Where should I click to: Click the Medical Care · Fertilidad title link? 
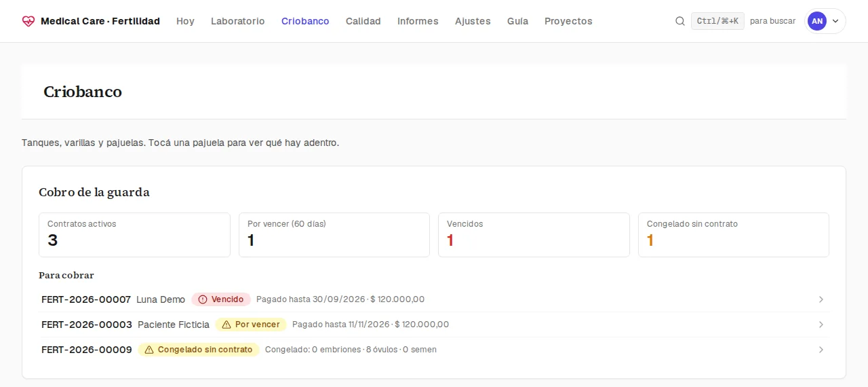100,21
